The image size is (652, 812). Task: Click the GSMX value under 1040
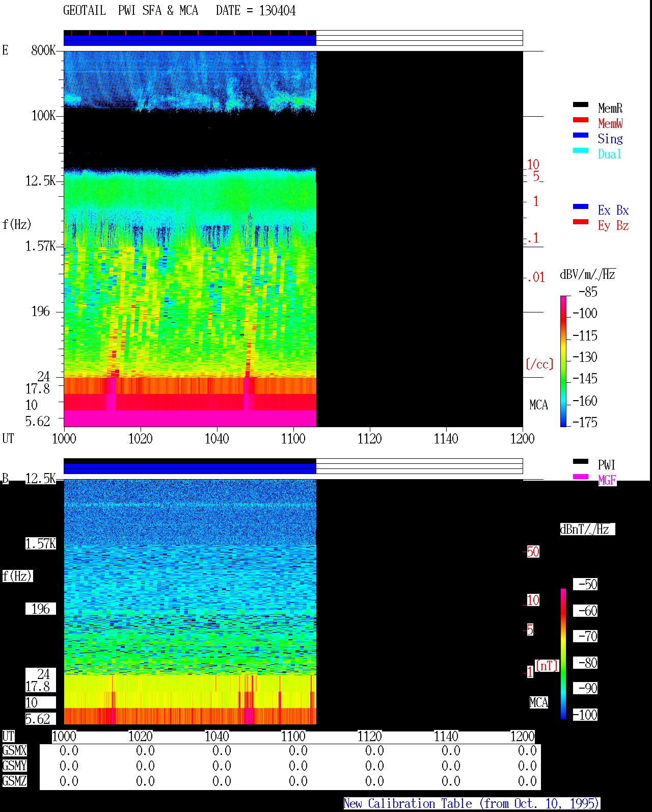[x=222, y=751]
